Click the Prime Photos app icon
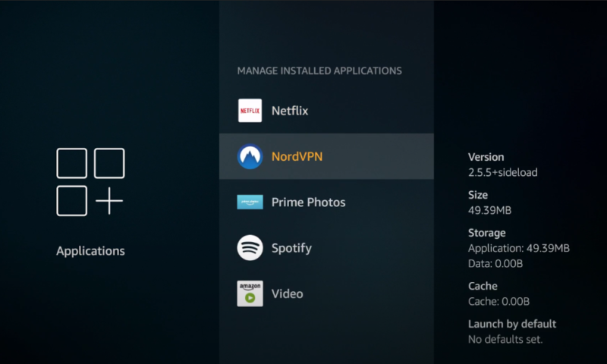Viewport: 607px width, 364px height. click(x=250, y=202)
